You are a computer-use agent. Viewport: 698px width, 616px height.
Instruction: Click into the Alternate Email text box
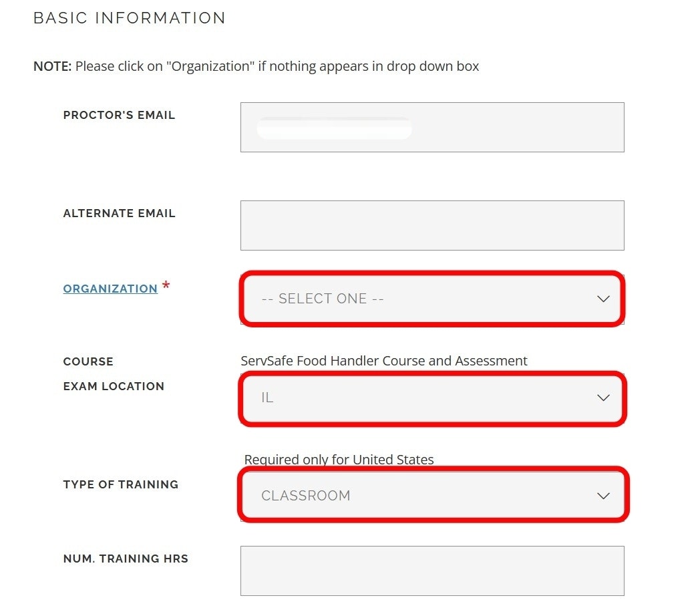432,225
